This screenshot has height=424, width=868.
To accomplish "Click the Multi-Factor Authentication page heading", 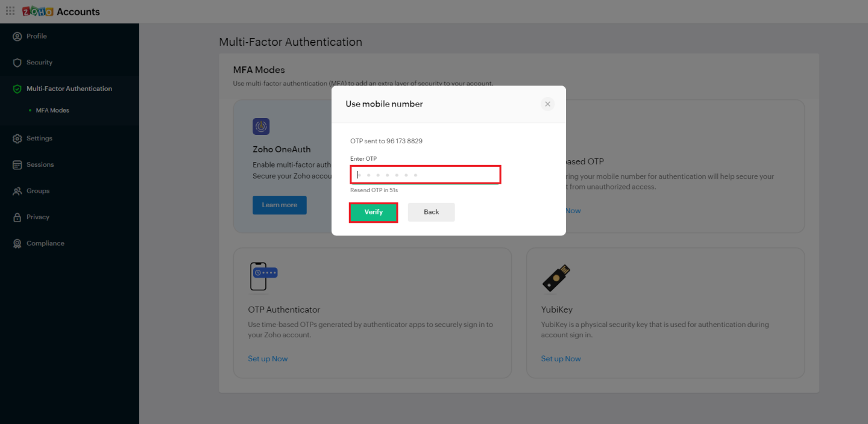I will click(x=291, y=42).
